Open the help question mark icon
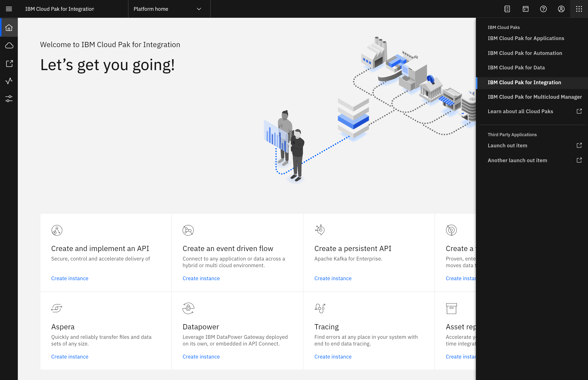Screen dimensions: 588x380 (543, 9)
